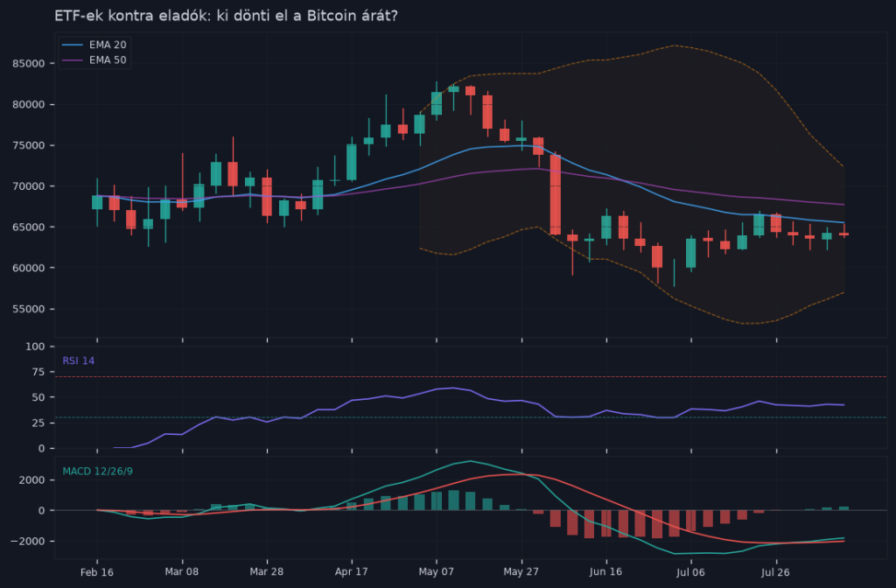The image size is (896, 588).
Task: Click the 85000 price axis label
Action: coord(29,63)
